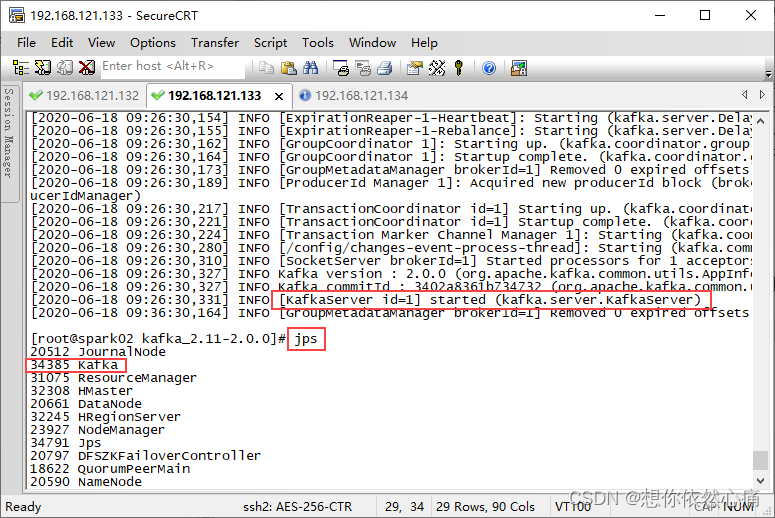The width and height of the screenshot is (775, 518).
Task: Focus the Enter host input field
Action: 173,67
